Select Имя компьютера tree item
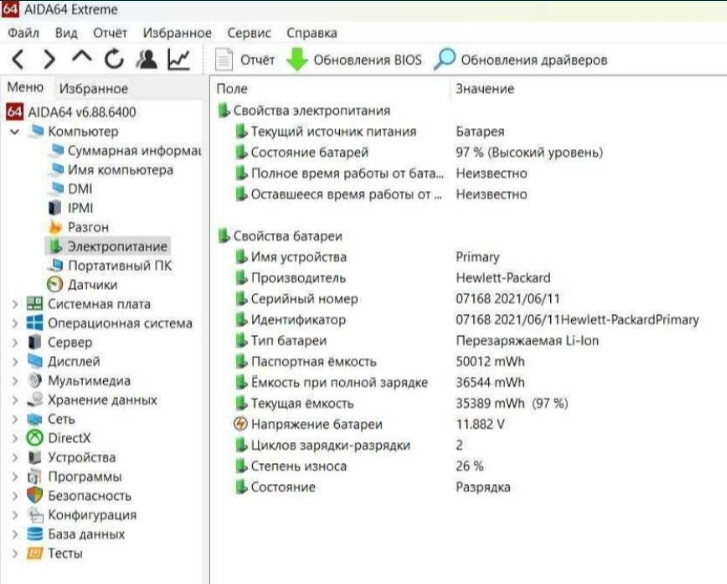727x584 pixels. [x=121, y=170]
